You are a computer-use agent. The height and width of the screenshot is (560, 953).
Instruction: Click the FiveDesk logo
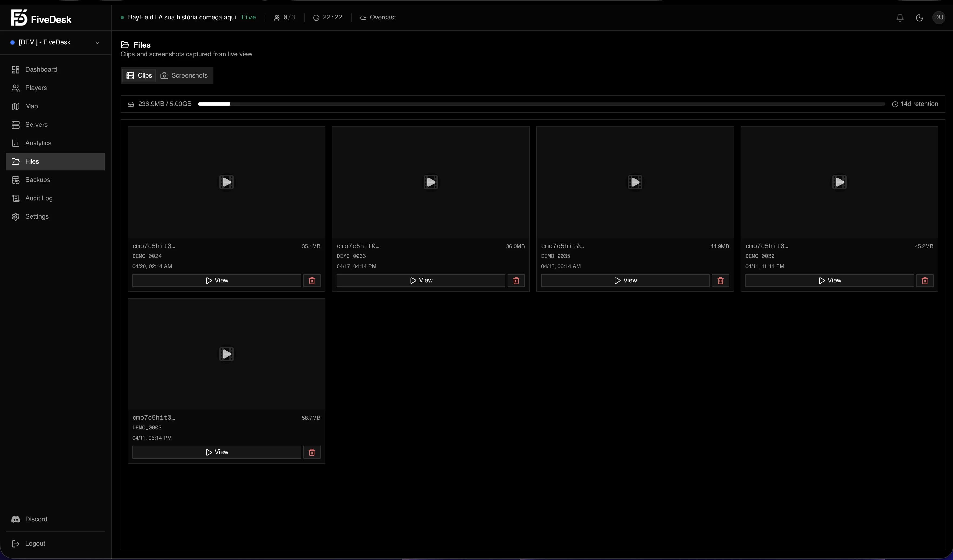point(41,18)
